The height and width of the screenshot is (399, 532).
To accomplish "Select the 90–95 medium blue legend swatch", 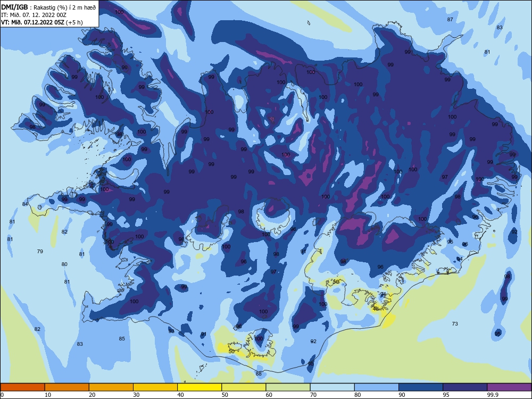I will 421,387.
